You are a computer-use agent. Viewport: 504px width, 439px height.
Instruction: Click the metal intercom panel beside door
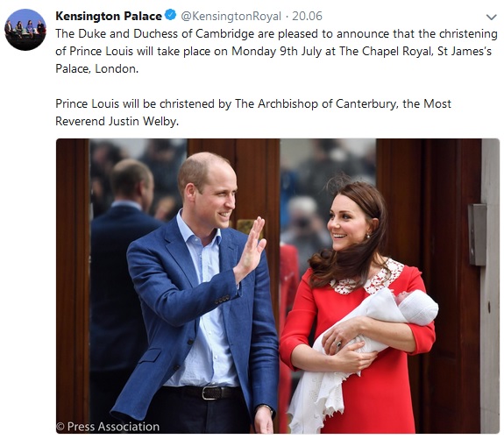coord(477,234)
